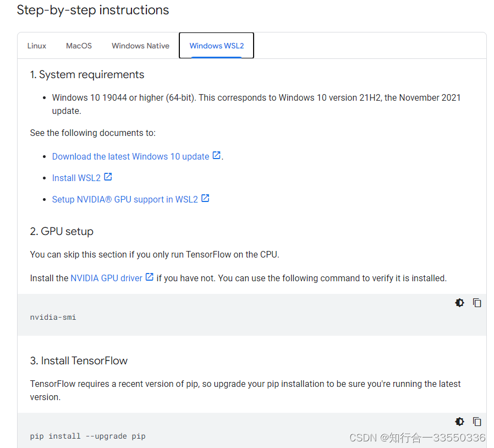Click the pip install --upgrade pip command text
Image resolution: width=494 pixels, height=448 pixels.
click(x=87, y=436)
